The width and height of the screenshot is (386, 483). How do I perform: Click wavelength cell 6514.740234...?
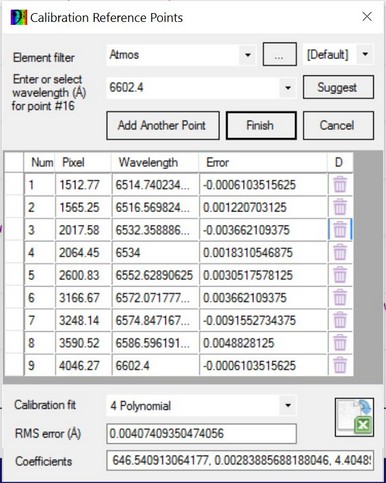155,185
